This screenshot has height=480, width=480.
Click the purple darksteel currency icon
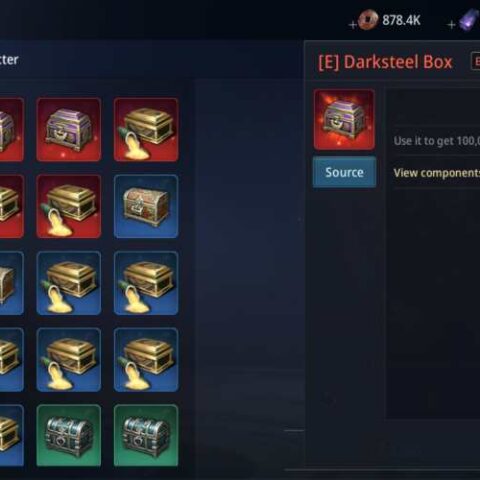tap(469, 20)
